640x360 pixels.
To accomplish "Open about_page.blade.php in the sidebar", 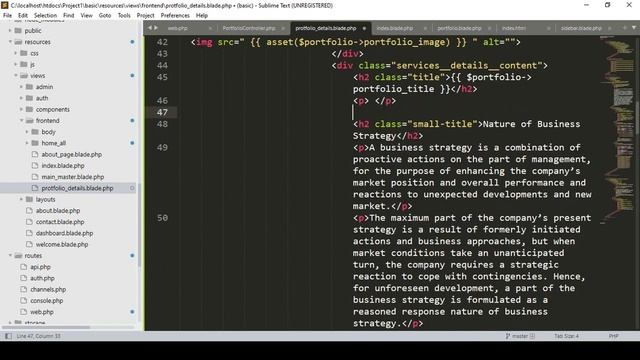I will point(72,154).
